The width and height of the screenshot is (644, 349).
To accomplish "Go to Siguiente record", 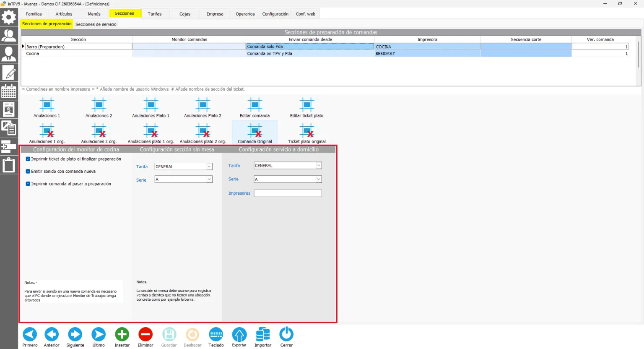I will (x=75, y=337).
